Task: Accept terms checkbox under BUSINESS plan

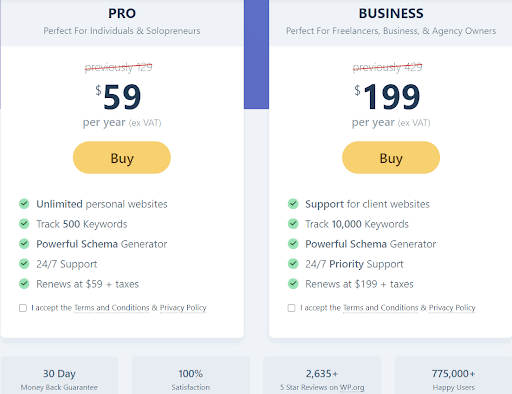Action: tap(292, 308)
